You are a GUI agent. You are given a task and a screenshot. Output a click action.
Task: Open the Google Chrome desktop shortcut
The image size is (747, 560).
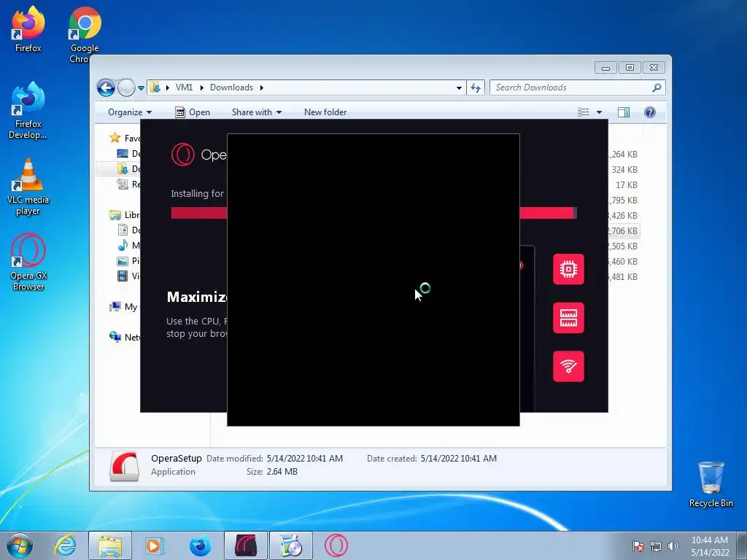point(85,34)
